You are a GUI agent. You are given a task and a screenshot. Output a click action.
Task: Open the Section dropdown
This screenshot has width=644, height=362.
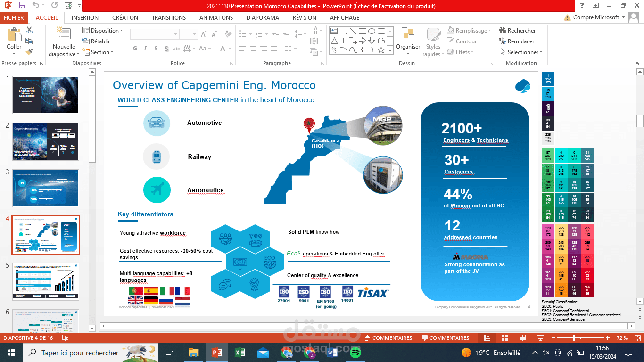[x=98, y=52]
